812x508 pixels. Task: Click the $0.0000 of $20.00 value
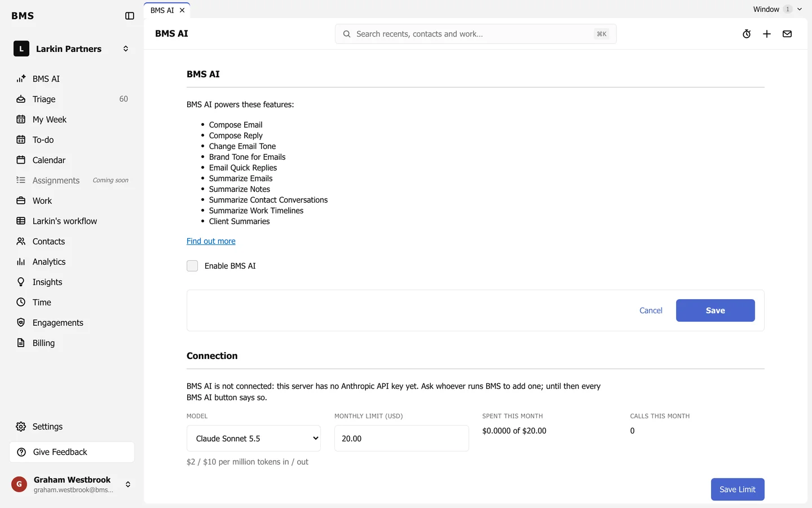click(x=514, y=431)
